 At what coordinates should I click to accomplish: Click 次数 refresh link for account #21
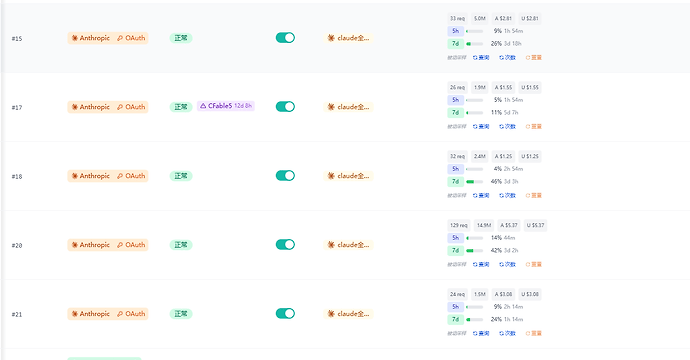click(507, 334)
